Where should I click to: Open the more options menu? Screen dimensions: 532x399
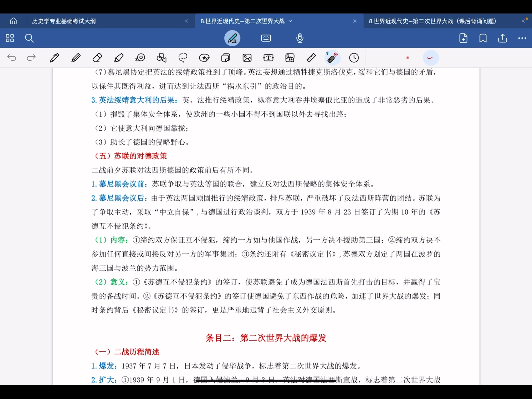pos(522,38)
